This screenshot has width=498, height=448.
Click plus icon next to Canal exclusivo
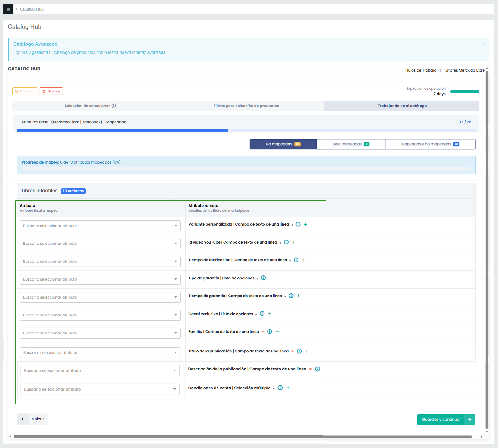coord(270,314)
